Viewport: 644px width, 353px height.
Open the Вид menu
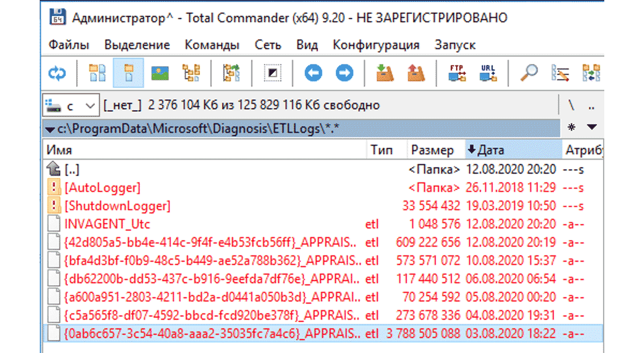308,45
